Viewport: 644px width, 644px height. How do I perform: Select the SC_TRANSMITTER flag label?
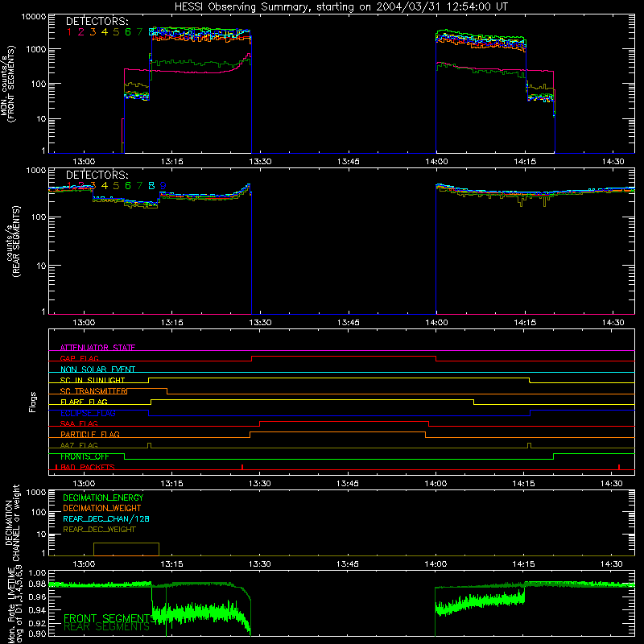tap(93, 391)
